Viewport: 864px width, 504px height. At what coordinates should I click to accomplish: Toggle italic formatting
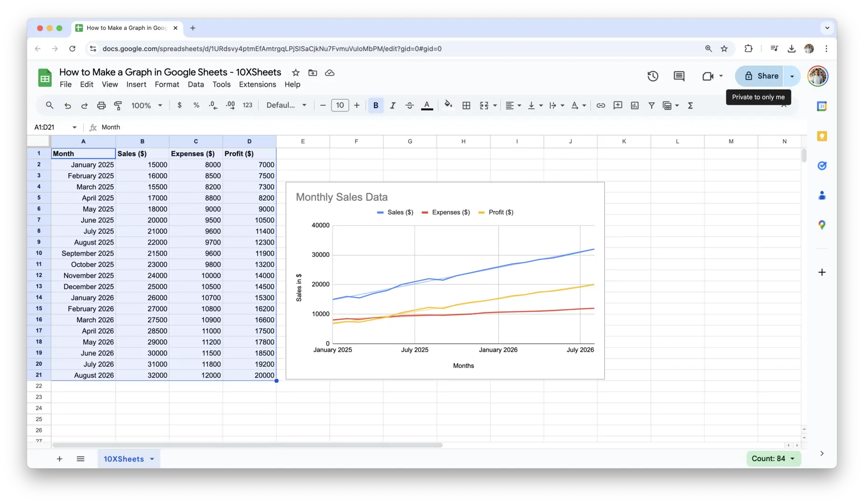pyautogui.click(x=393, y=105)
